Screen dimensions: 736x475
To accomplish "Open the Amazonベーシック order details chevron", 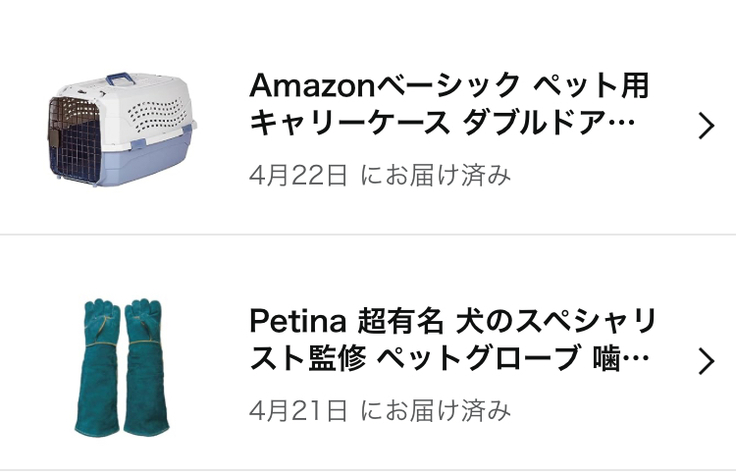I will pos(706,126).
